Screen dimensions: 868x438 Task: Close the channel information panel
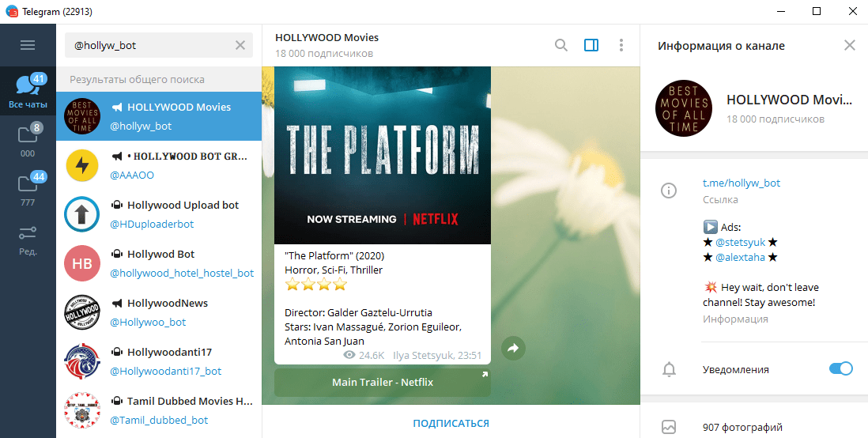(x=850, y=45)
